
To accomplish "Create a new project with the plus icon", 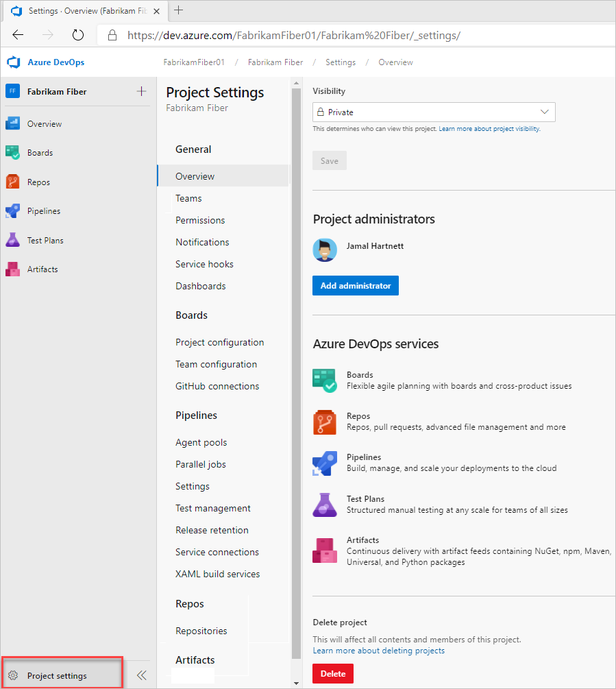I will point(141,91).
